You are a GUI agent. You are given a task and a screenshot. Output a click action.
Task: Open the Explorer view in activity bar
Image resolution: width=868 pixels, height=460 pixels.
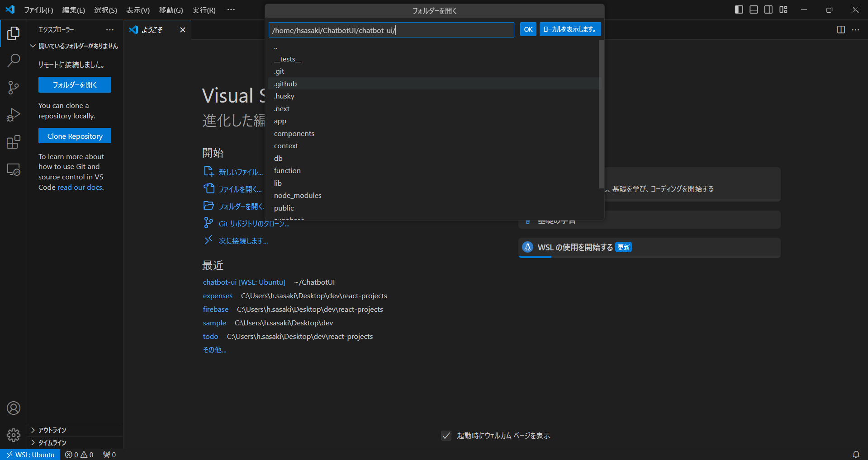click(14, 33)
